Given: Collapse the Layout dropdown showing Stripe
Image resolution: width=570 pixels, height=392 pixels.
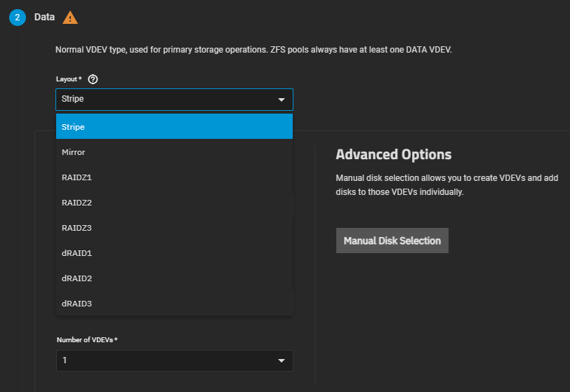Looking at the screenshot, I should click(174, 99).
